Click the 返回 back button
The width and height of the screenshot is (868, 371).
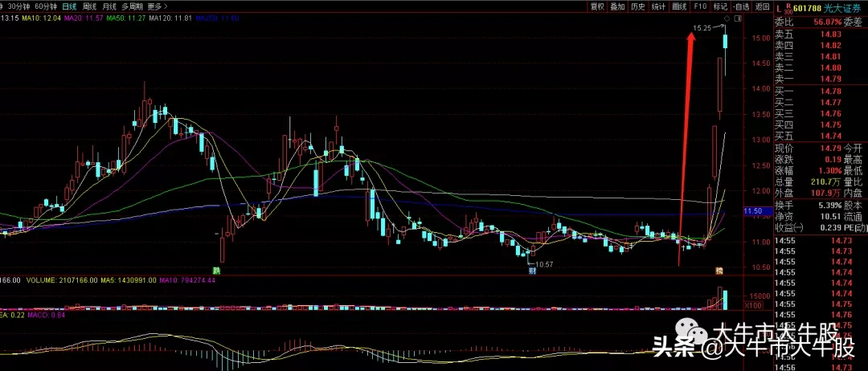pos(760,6)
